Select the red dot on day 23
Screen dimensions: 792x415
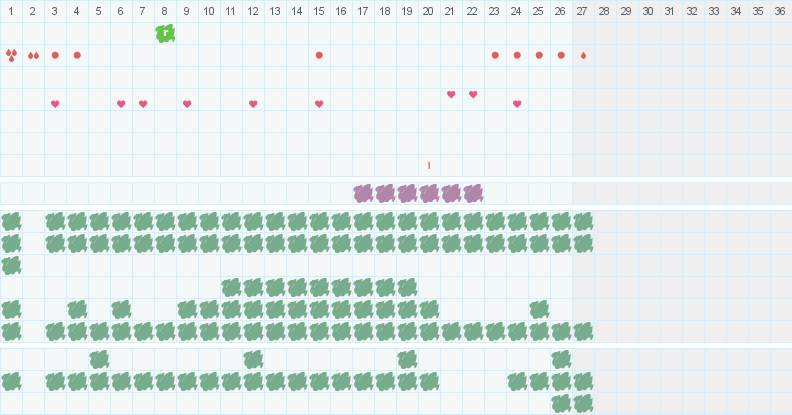[495, 55]
